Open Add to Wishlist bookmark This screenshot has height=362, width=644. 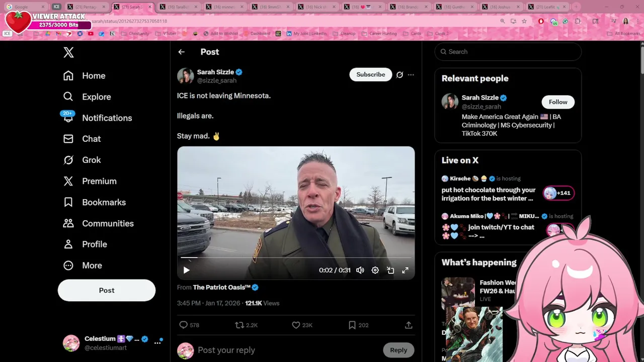pos(220,34)
